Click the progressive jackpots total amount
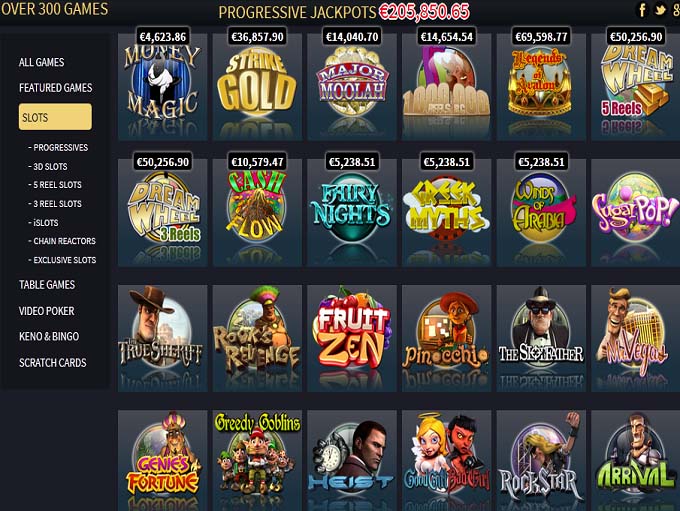Screen dimensions: 680x511 pos(424,12)
